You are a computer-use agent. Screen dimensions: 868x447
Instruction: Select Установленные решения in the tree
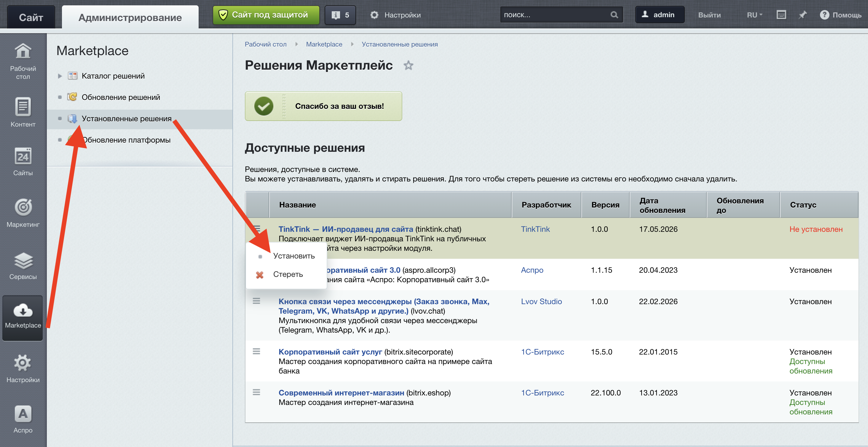pos(127,119)
